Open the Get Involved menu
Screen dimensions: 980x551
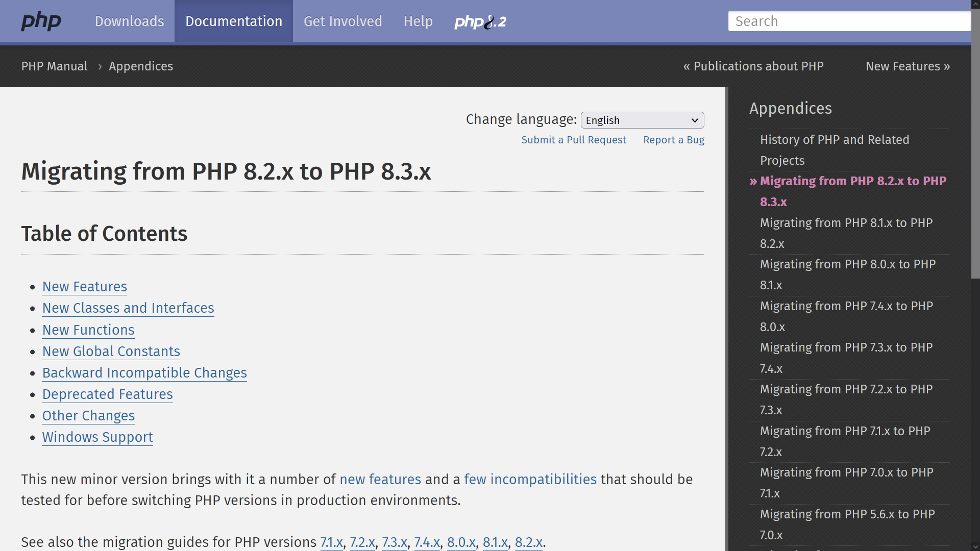click(x=343, y=21)
